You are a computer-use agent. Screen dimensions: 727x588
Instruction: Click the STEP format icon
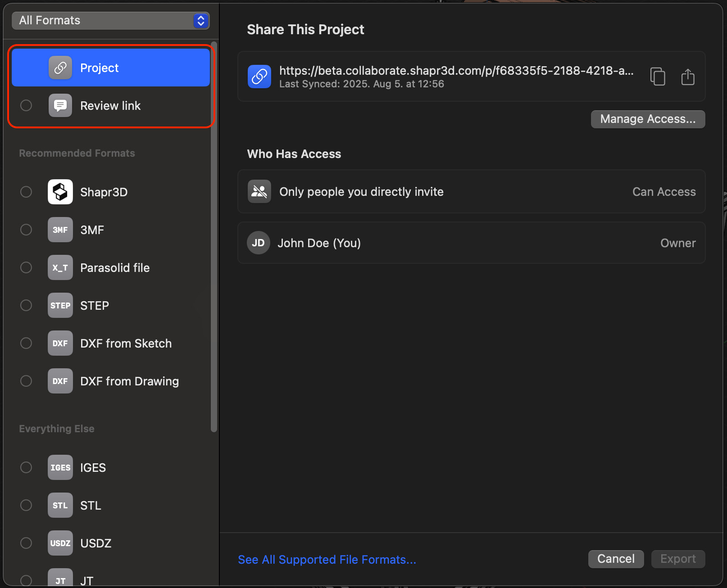(x=60, y=305)
